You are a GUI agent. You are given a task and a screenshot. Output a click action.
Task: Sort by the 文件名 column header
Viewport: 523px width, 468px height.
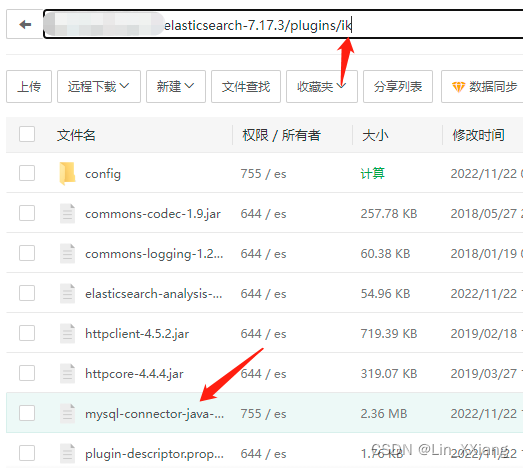[x=76, y=135]
